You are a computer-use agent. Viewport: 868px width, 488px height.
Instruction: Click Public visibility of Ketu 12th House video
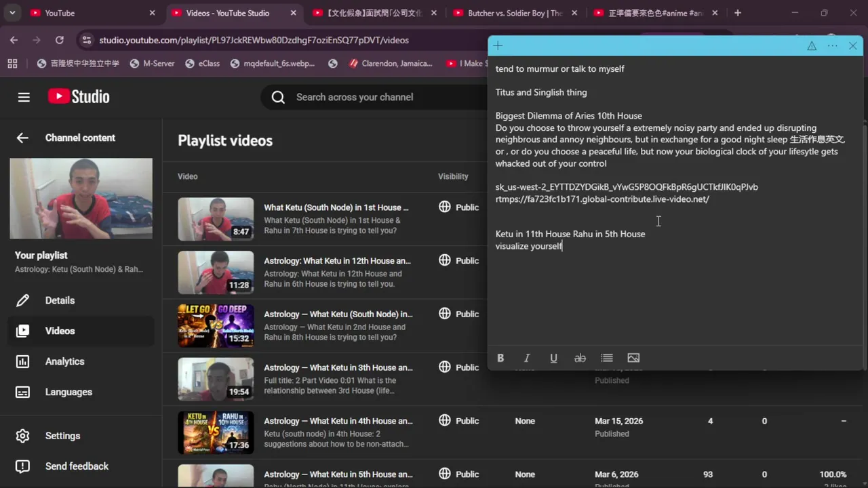point(458,261)
